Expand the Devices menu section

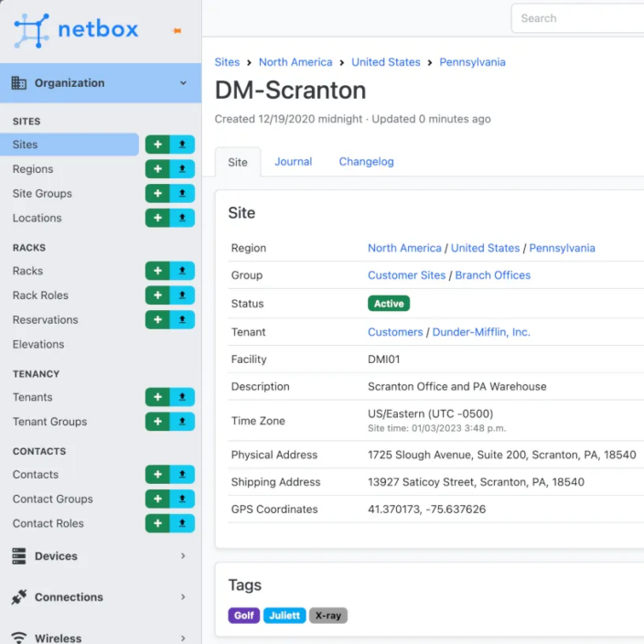tap(101, 556)
